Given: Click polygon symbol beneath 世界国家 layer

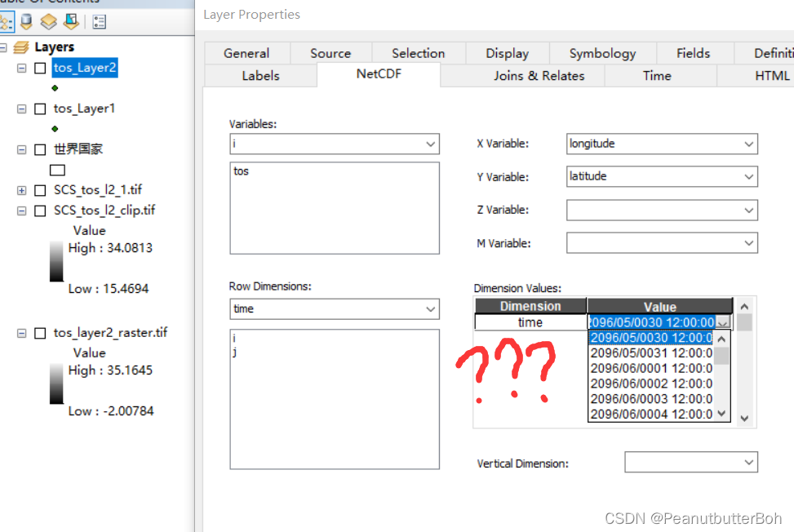Looking at the screenshot, I should coord(56,170).
